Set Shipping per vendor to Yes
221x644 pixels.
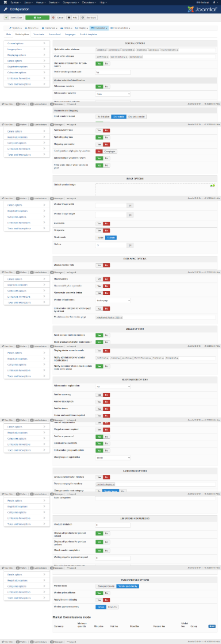coord(99,144)
